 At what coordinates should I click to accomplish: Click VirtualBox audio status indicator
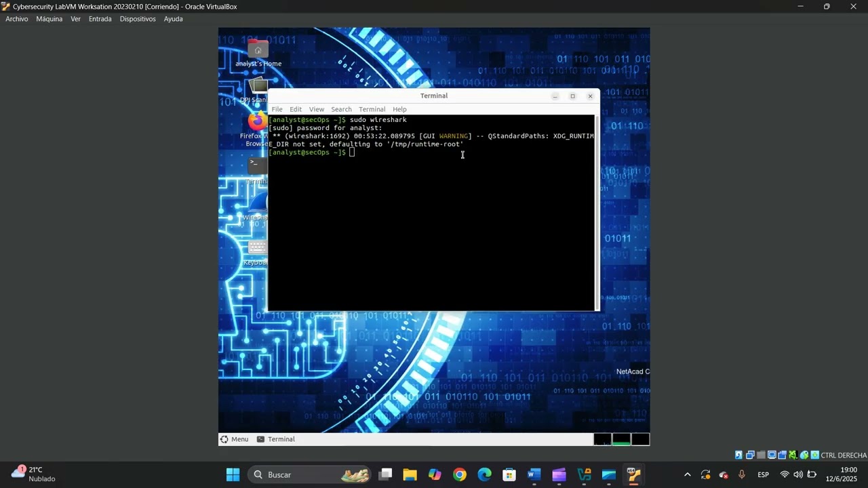[x=739, y=455]
